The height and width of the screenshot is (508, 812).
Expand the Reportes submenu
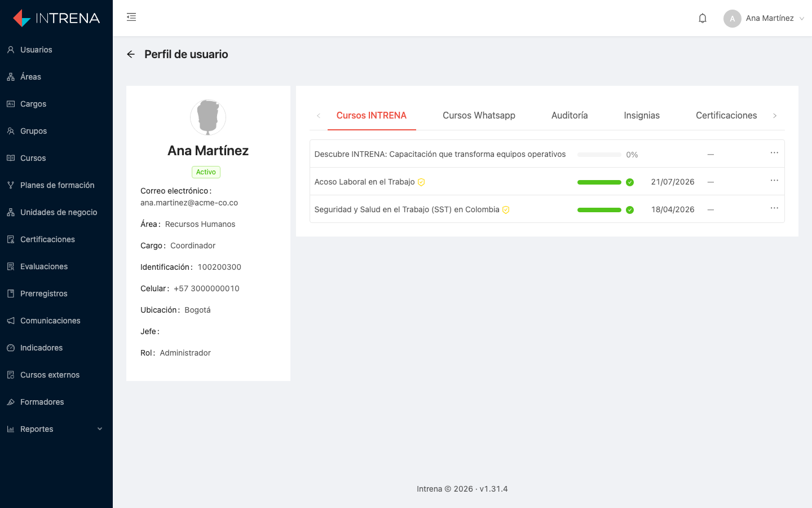coord(56,429)
